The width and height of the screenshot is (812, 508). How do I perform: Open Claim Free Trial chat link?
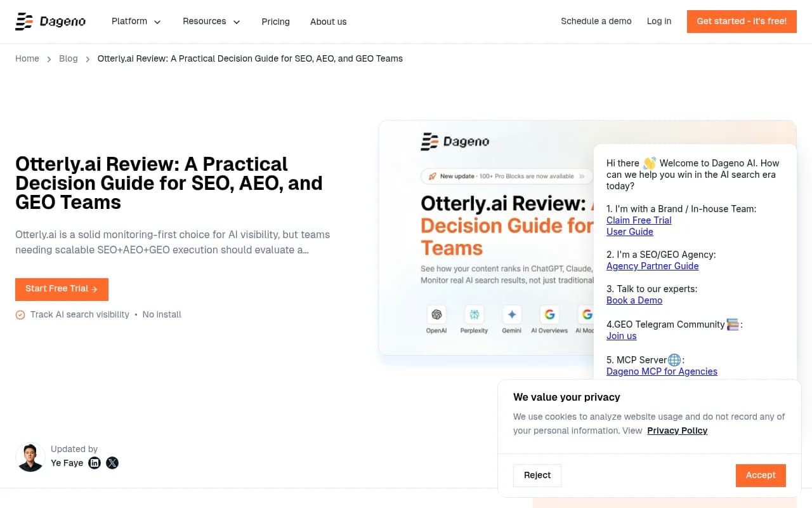(x=639, y=220)
